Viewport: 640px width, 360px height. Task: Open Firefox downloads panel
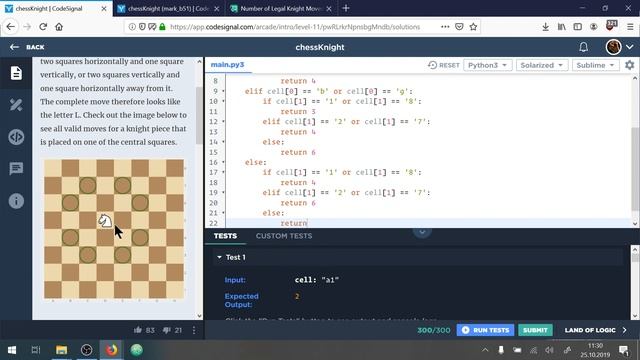pyautogui.click(x=545, y=27)
